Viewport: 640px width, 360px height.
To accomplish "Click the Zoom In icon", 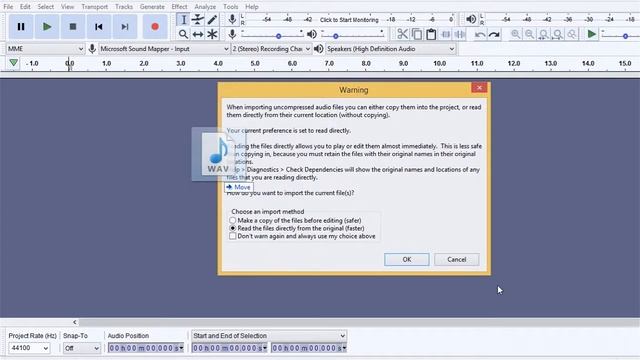I will point(515,34).
